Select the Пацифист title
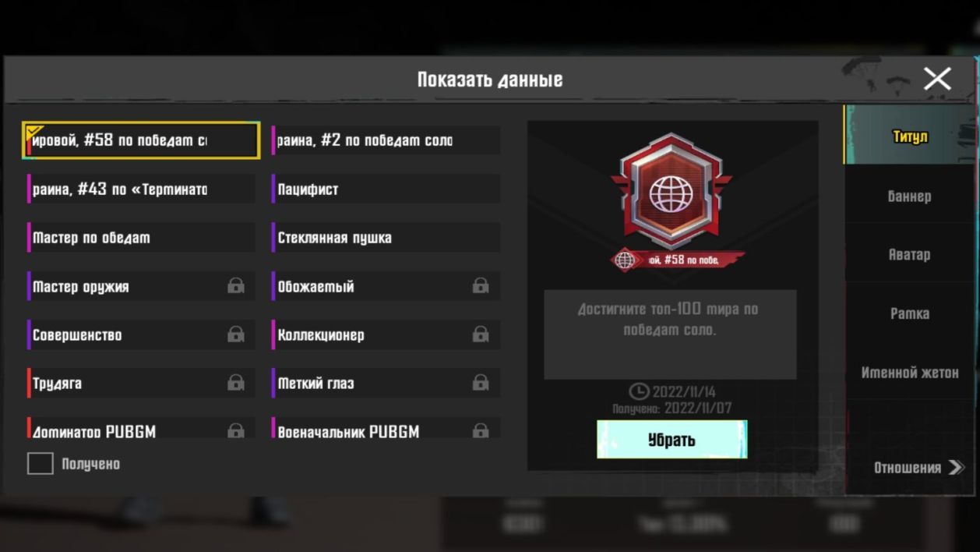The width and height of the screenshot is (980, 552). pyautogui.click(x=386, y=189)
